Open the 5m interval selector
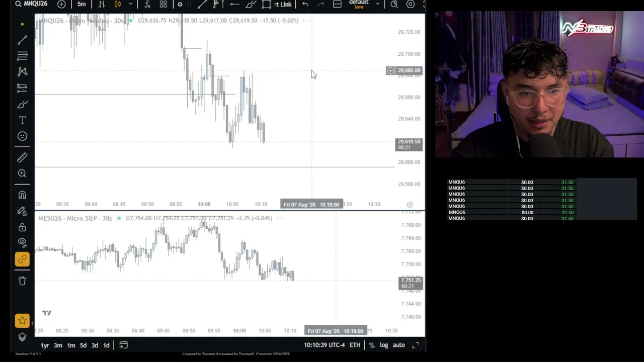 [82, 4]
